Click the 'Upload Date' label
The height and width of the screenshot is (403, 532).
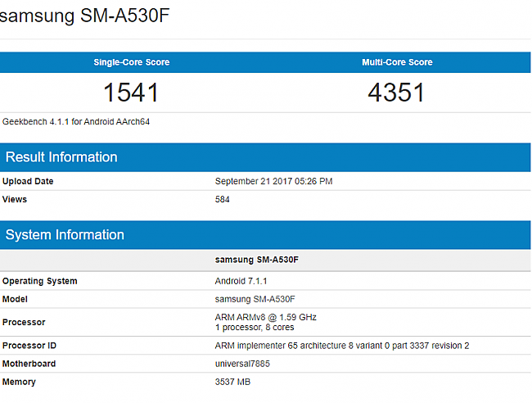[28, 181]
